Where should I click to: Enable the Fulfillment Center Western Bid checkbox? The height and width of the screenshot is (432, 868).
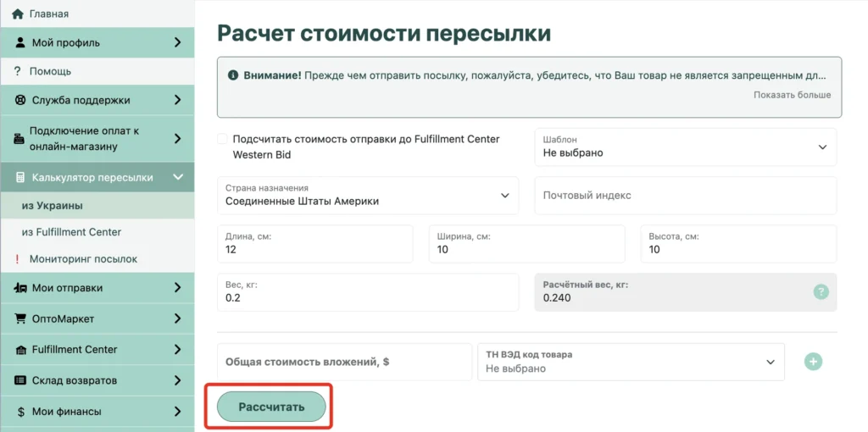222,139
